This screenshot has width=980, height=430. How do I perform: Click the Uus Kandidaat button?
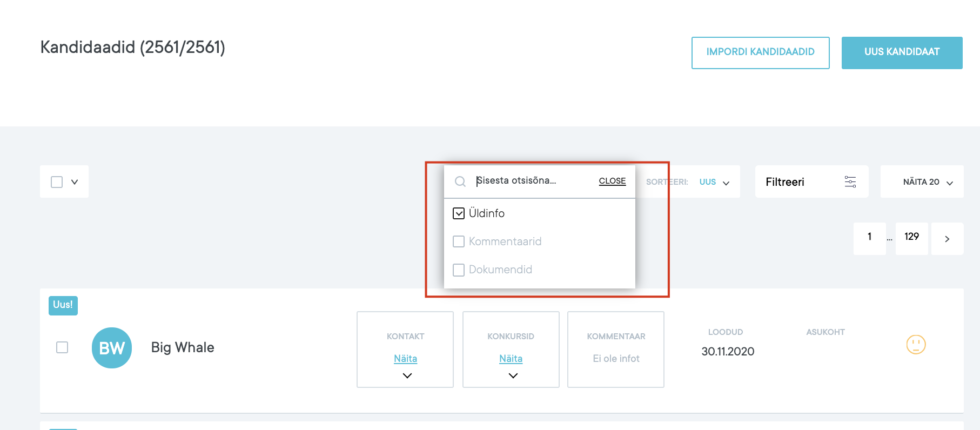click(x=902, y=52)
